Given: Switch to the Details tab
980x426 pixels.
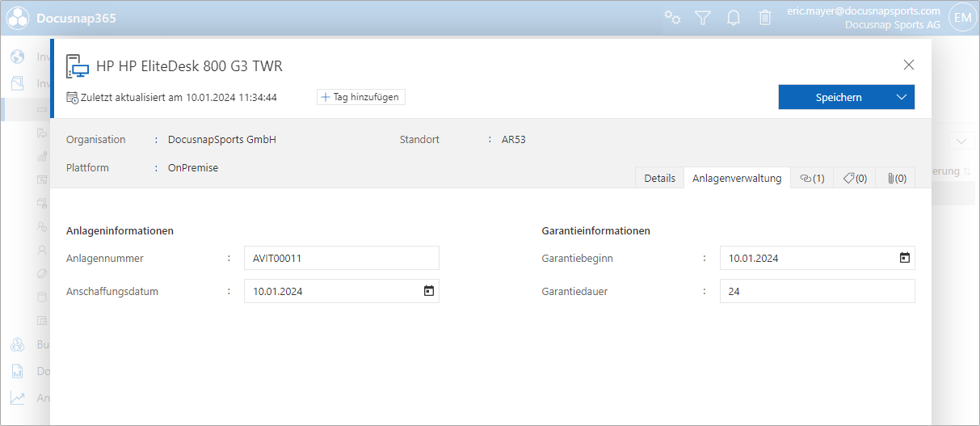Looking at the screenshot, I should point(659,178).
